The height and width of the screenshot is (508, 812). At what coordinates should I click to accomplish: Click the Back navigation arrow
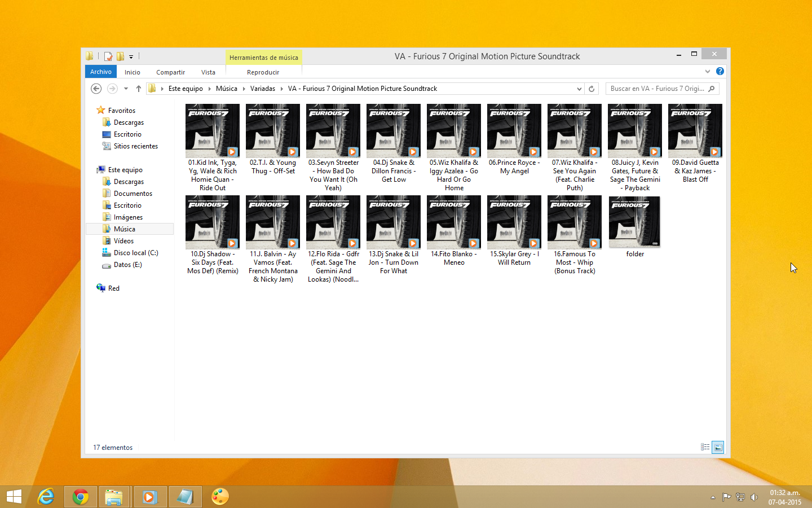96,89
